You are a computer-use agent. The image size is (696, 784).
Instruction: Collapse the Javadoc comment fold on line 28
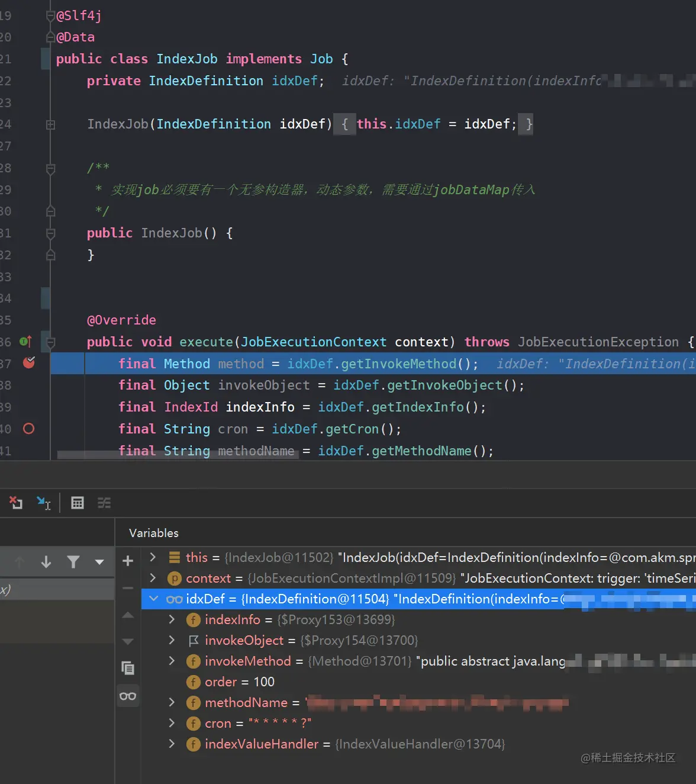[51, 169]
